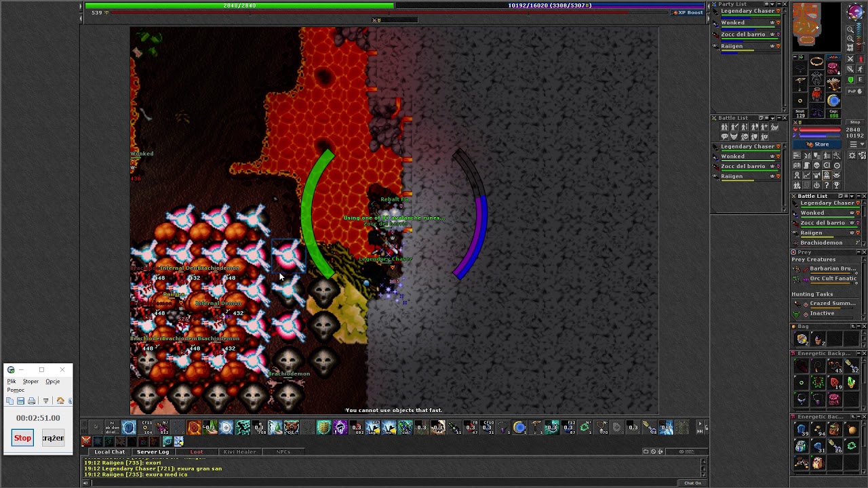This screenshot has width=868, height=488.
Task: Toggle the red standing figure stance icon
Action: click(x=861, y=59)
